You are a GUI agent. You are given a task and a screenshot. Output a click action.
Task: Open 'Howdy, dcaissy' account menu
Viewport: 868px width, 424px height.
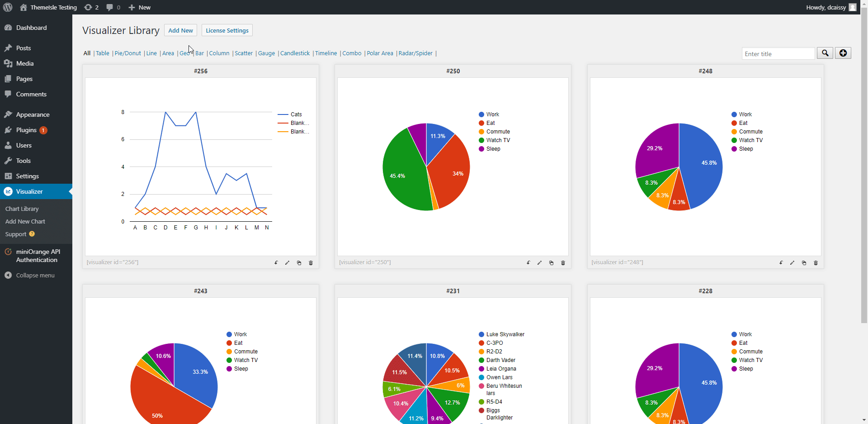(x=830, y=7)
